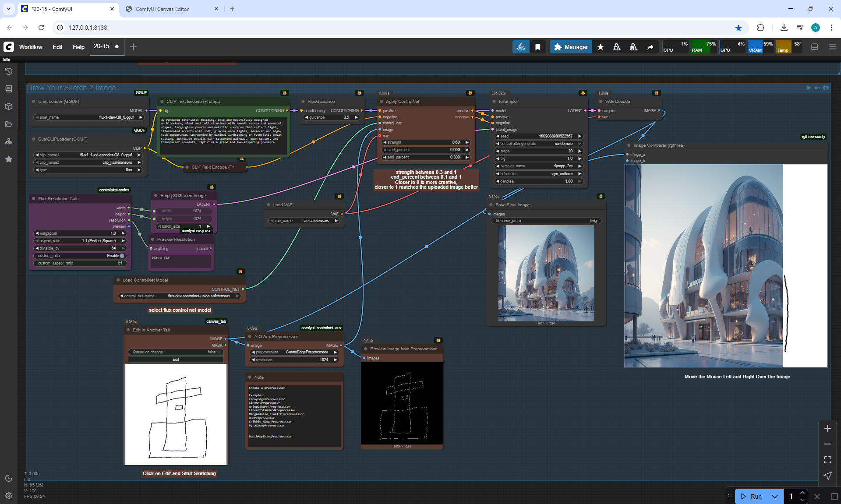Toggle the bottom panel icon in toolbar
Image resolution: width=841 pixels, height=504 pixels.
(x=815, y=47)
